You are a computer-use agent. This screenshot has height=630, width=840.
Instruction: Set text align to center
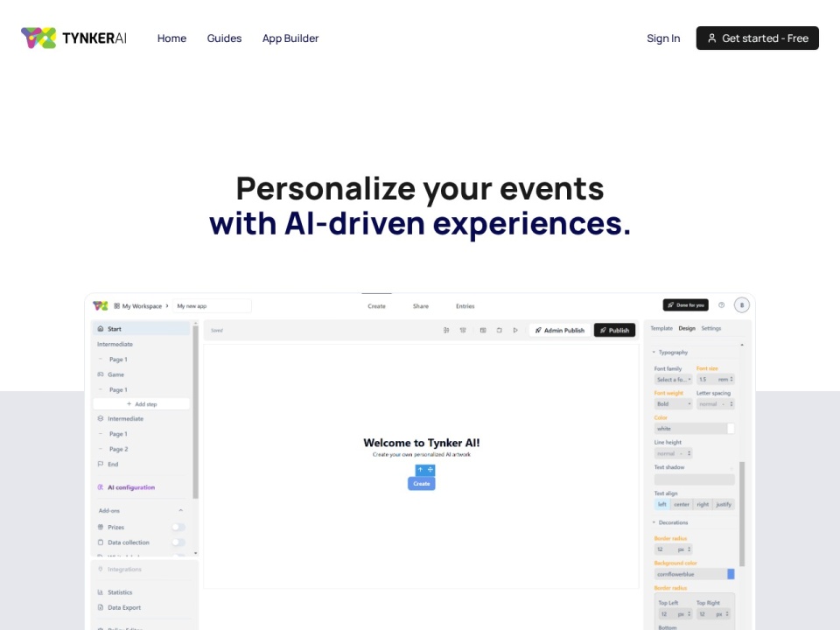coord(682,504)
